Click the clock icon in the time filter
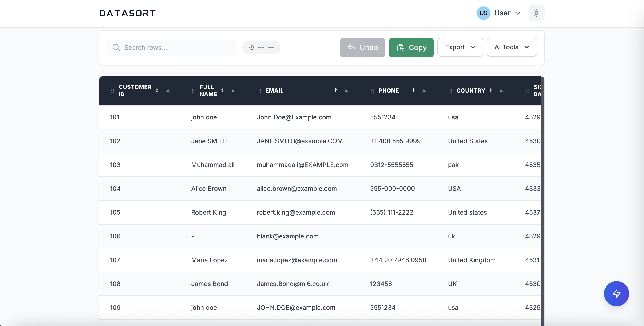 [251, 47]
